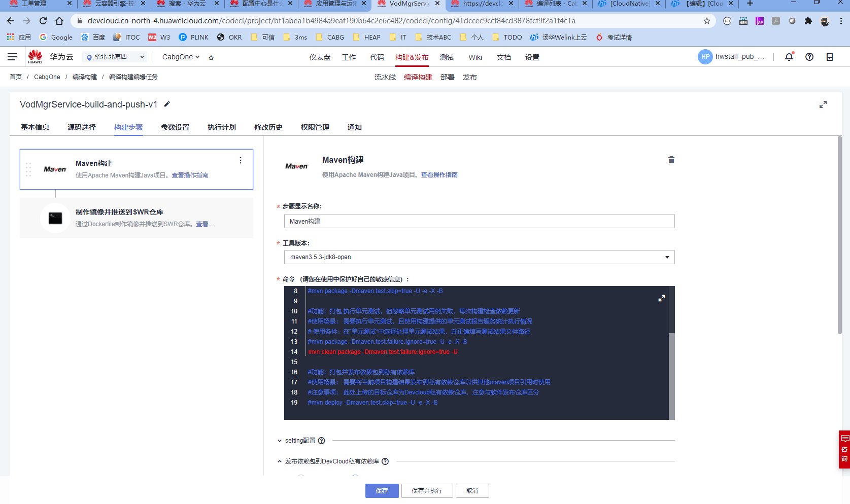Open the 测试 menu in the top navigation

pos(447,57)
